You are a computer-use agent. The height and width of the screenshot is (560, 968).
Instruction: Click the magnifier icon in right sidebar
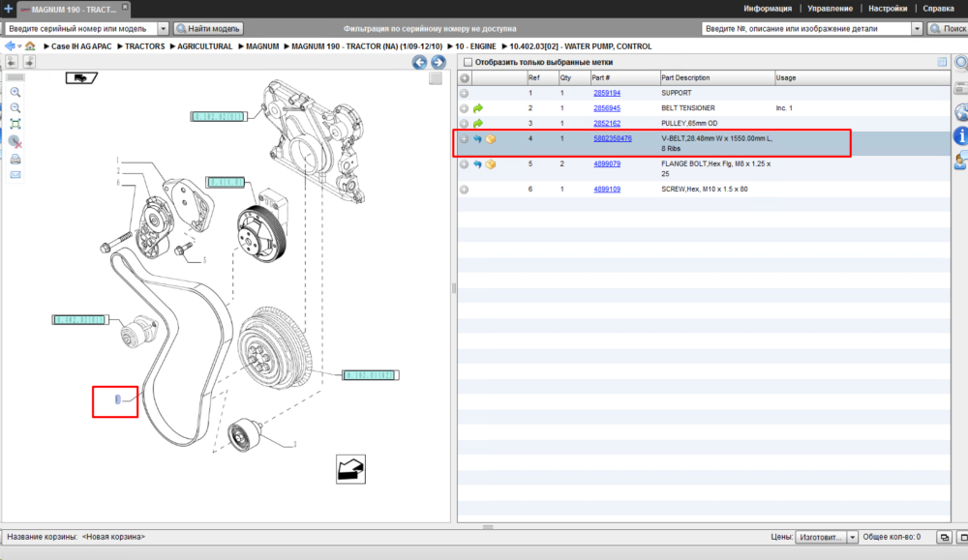coord(961,62)
